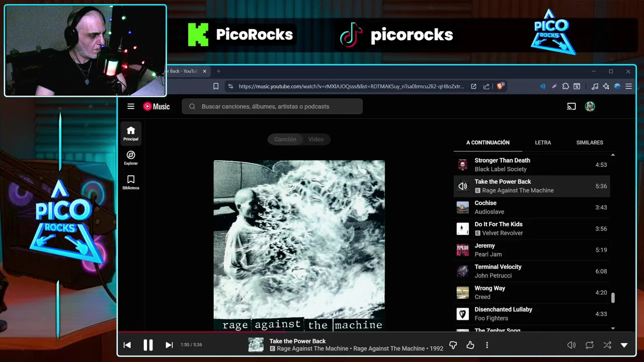Open Leo AI sparkle icon in toolbar

606,86
